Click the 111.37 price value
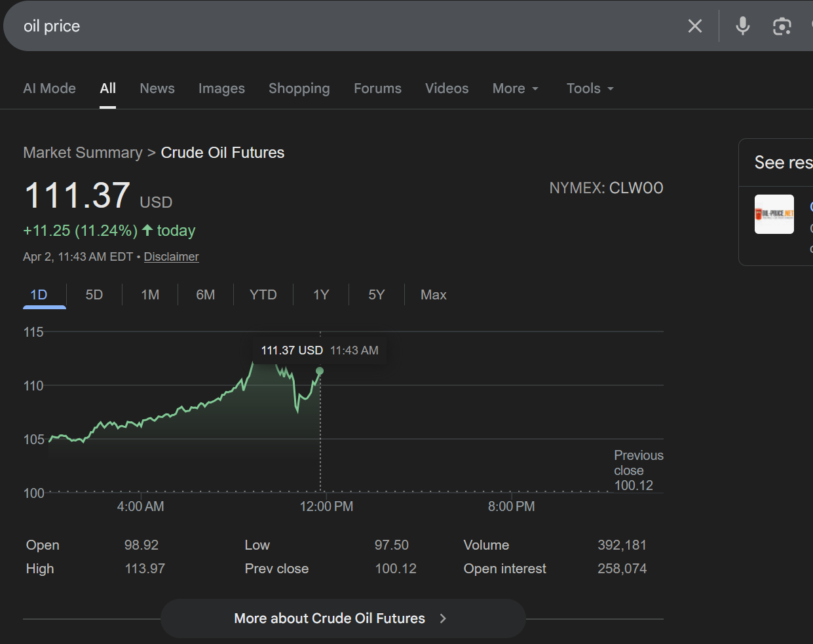Screen dimensions: 813x644 tap(77, 195)
